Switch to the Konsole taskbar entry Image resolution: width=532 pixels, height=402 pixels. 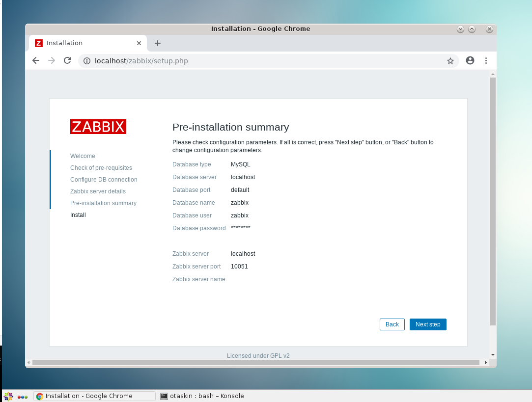point(202,396)
